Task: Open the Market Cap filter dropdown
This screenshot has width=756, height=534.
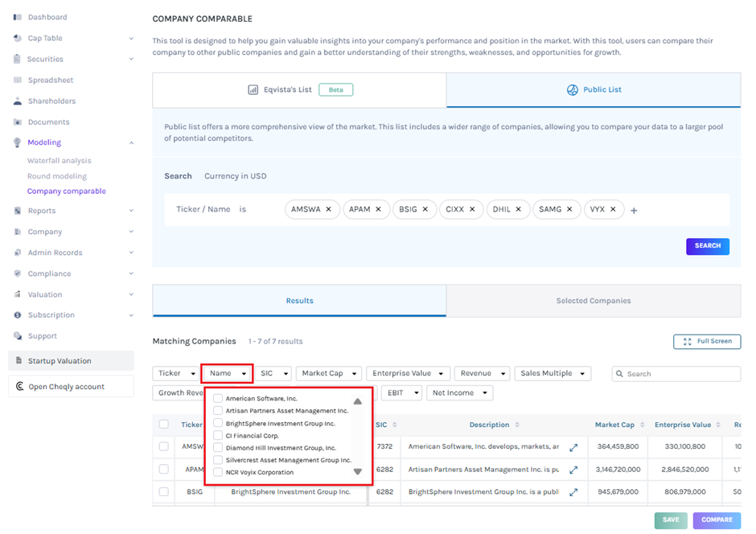Action: point(328,373)
